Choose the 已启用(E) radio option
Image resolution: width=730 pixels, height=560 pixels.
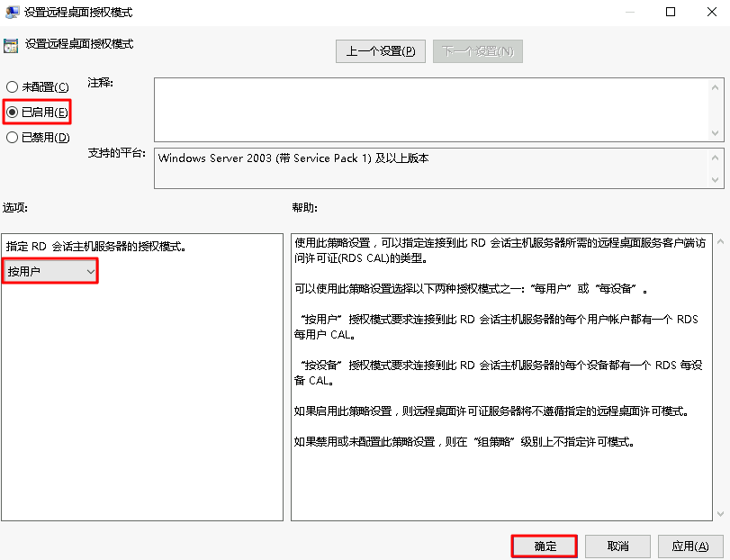tap(13, 113)
